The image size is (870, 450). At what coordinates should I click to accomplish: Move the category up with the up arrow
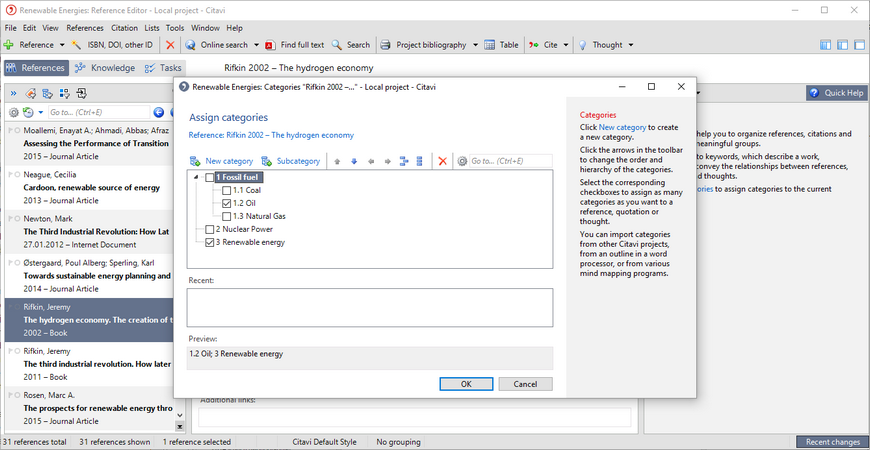pos(337,161)
